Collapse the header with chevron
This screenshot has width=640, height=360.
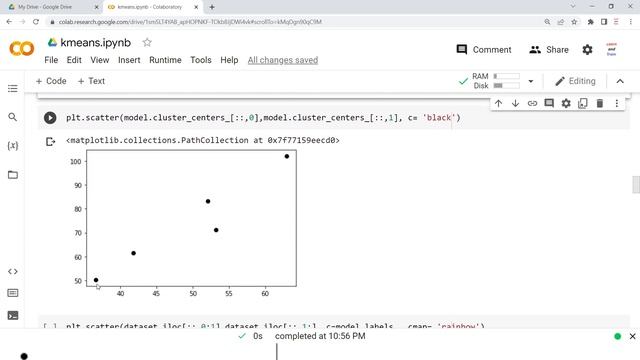coord(620,81)
